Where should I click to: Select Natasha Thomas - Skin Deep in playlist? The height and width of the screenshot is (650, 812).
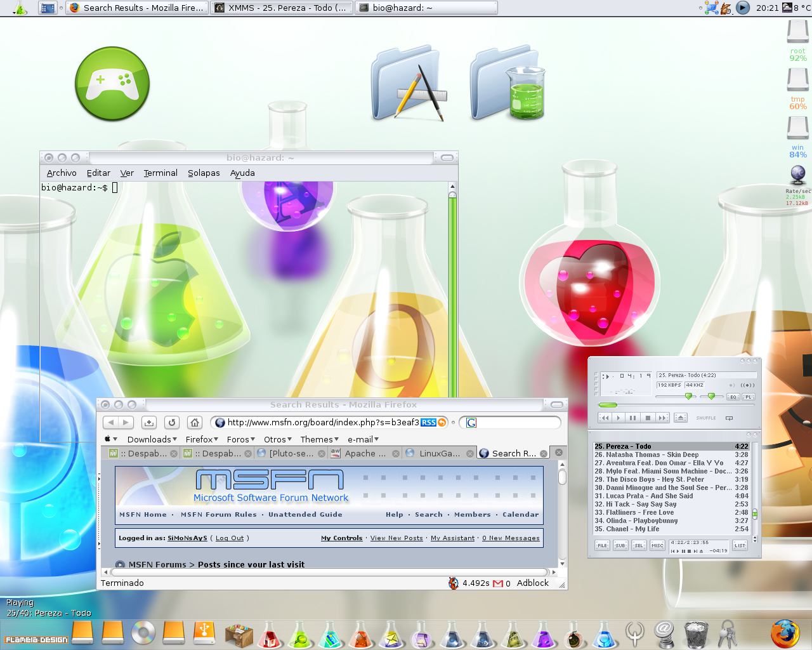(x=671, y=454)
